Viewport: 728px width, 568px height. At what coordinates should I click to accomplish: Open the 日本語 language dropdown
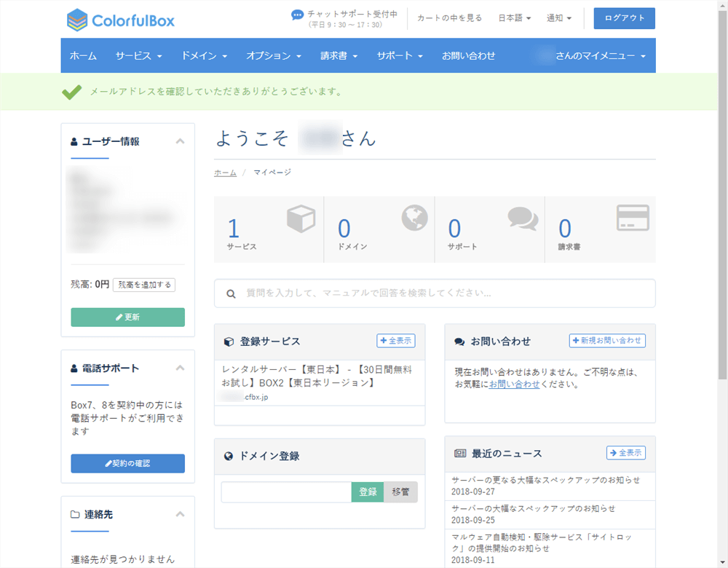tap(514, 18)
